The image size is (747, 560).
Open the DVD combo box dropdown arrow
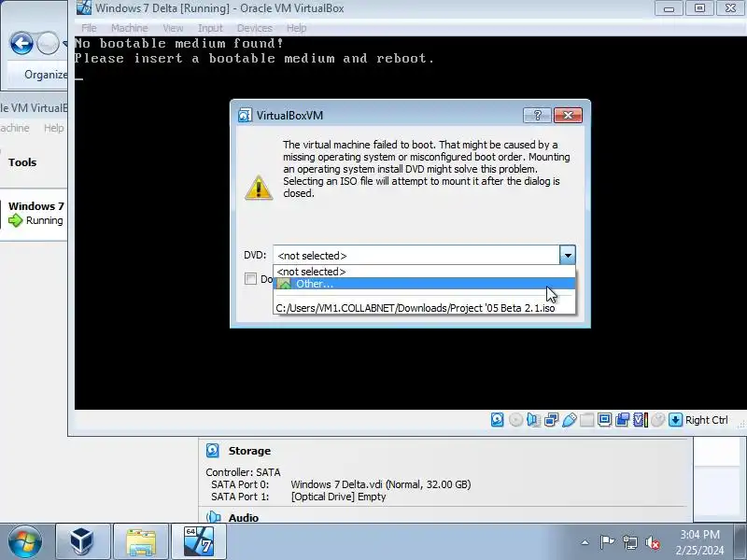tap(568, 255)
